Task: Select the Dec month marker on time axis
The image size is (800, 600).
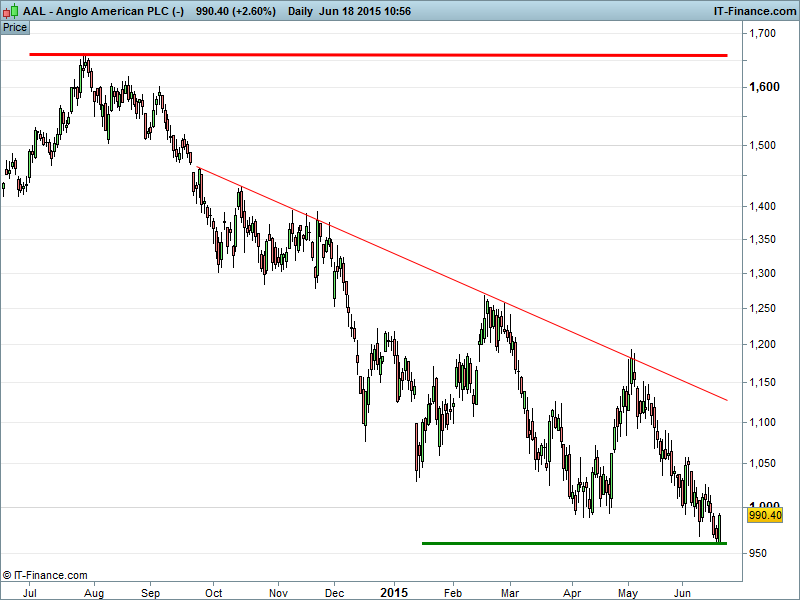Action: (334, 591)
